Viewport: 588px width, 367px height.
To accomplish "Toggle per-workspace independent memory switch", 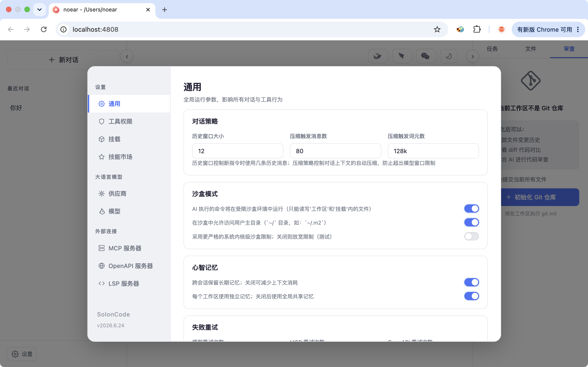I will (471, 296).
